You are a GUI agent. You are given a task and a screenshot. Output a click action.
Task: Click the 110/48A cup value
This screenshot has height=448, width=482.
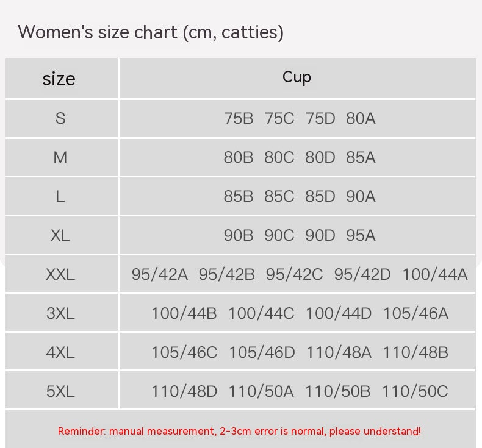338,352
